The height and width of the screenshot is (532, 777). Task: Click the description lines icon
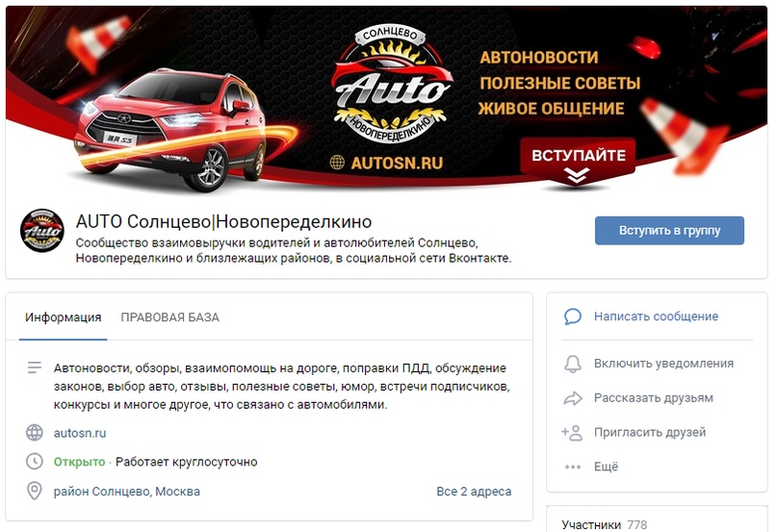35,367
